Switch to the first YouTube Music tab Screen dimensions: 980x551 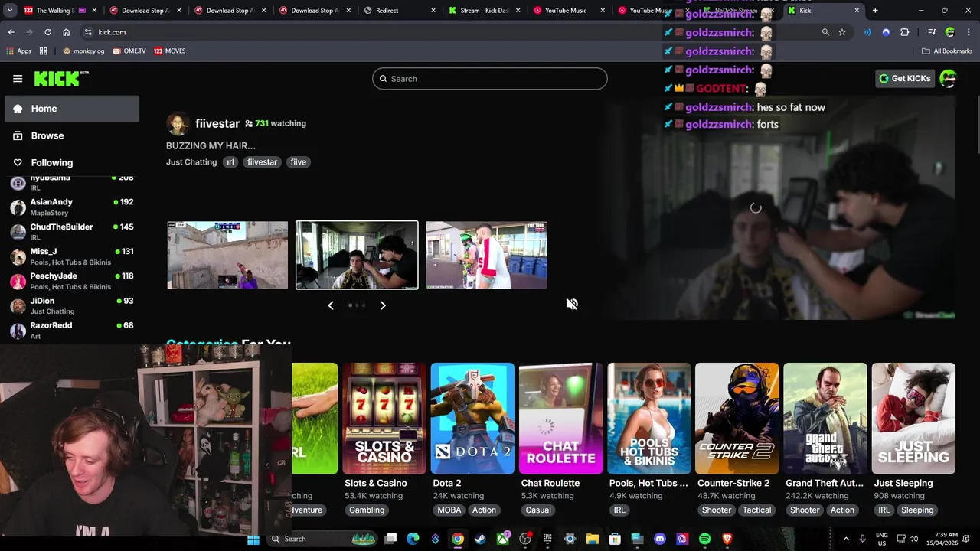[569, 11]
